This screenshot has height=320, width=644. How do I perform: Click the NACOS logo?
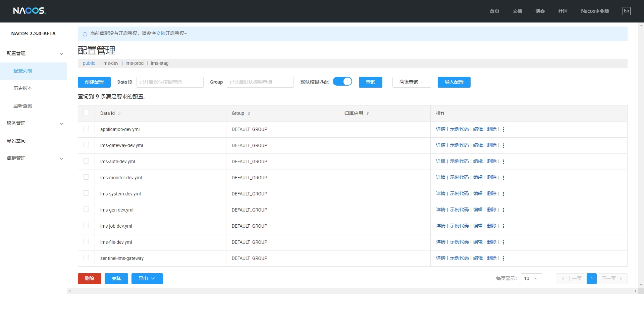tap(30, 11)
